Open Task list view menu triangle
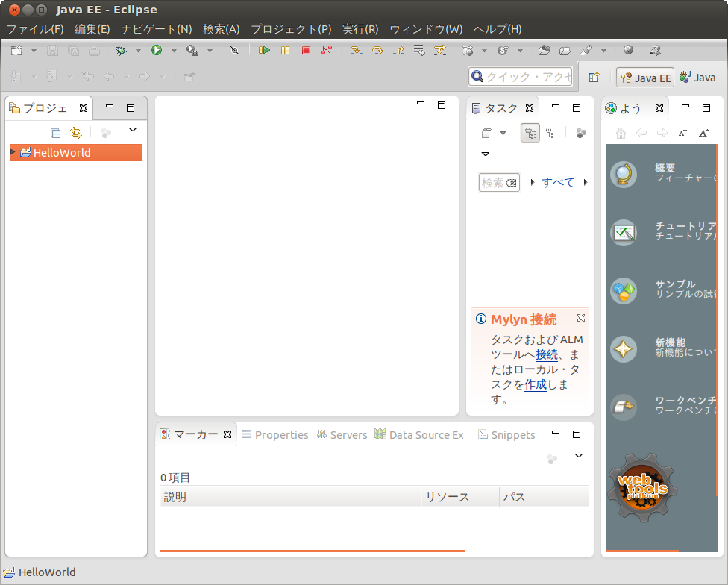 (486, 154)
